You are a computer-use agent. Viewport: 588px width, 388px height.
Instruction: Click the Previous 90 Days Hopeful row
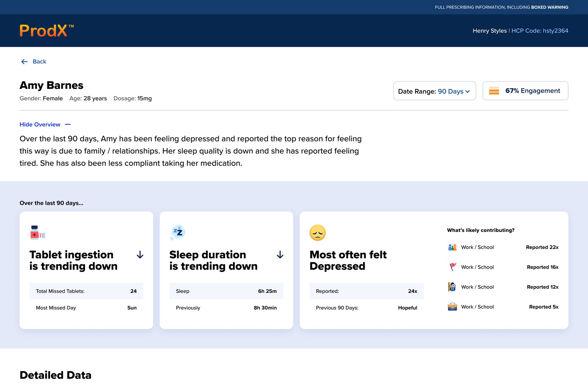coord(366,308)
